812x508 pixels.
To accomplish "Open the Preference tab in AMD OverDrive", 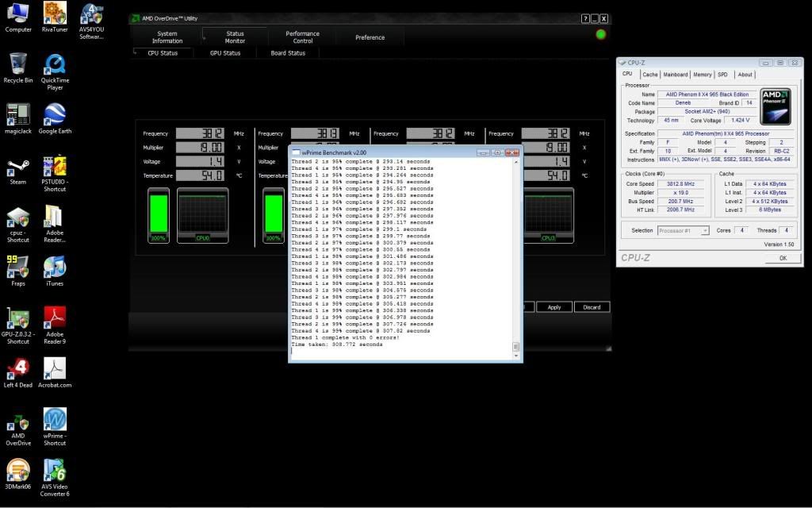I will pos(370,37).
